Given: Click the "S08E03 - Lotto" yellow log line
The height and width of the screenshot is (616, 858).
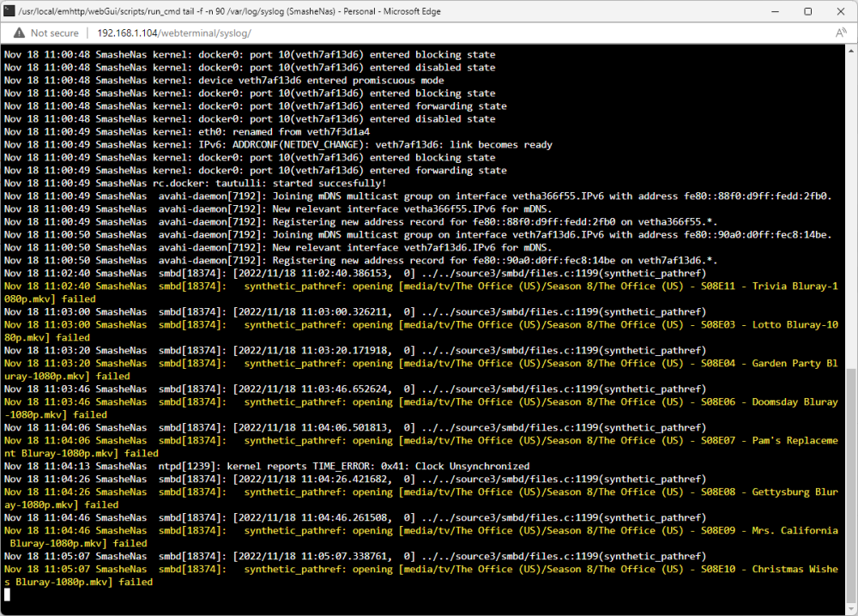Looking at the screenshot, I should (x=420, y=325).
